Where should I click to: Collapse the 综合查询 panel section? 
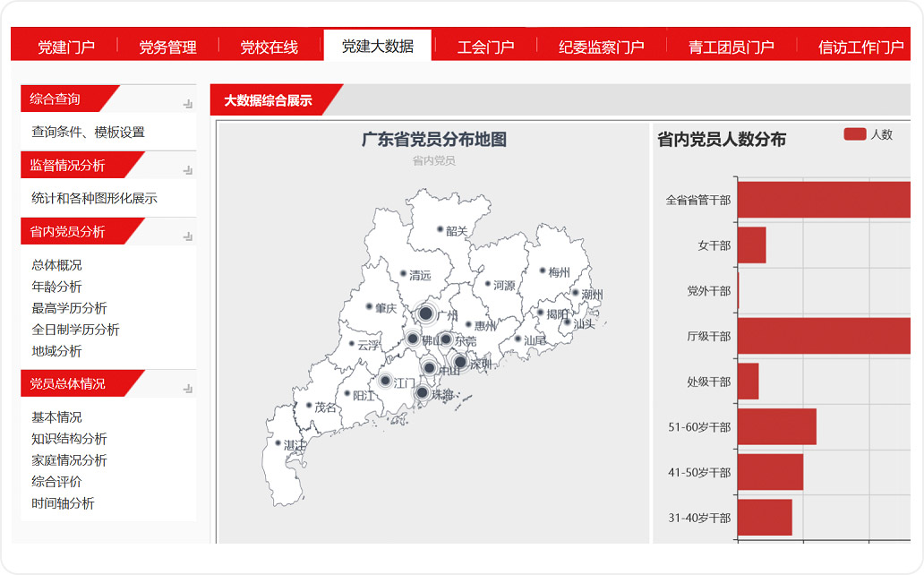188,104
